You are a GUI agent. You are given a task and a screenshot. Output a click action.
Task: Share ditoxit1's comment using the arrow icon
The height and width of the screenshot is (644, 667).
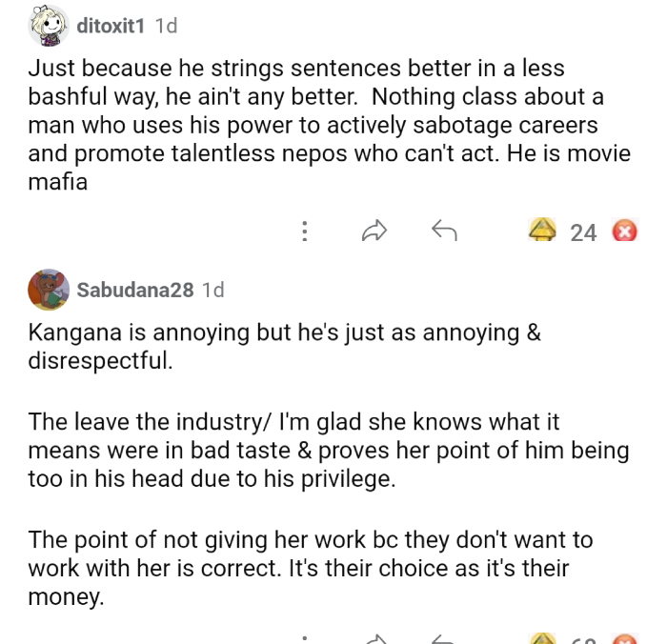(x=374, y=231)
